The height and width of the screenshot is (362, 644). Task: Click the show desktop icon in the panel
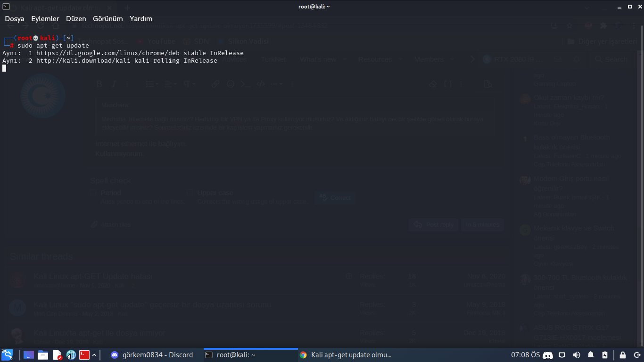(x=29, y=355)
